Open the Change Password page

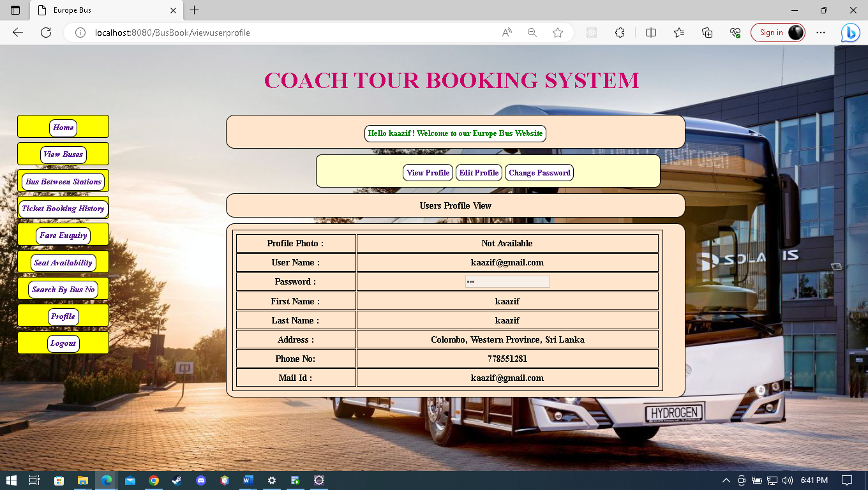pyautogui.click(x=539, y=172)
